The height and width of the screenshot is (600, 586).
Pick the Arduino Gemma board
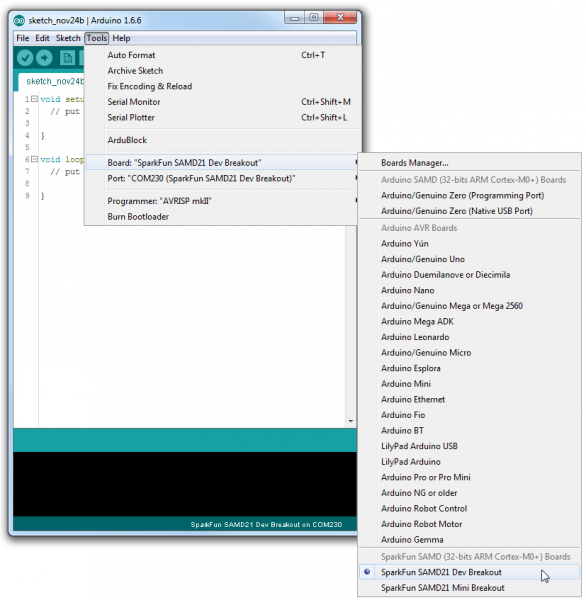[x=469, y=540]
